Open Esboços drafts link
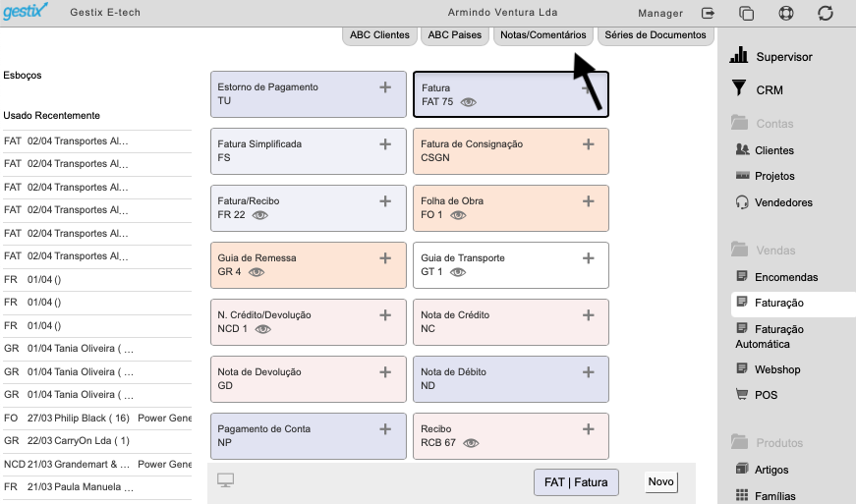This screenshot has height=504, width=856. pyautogui.click(x=23, y=76)
